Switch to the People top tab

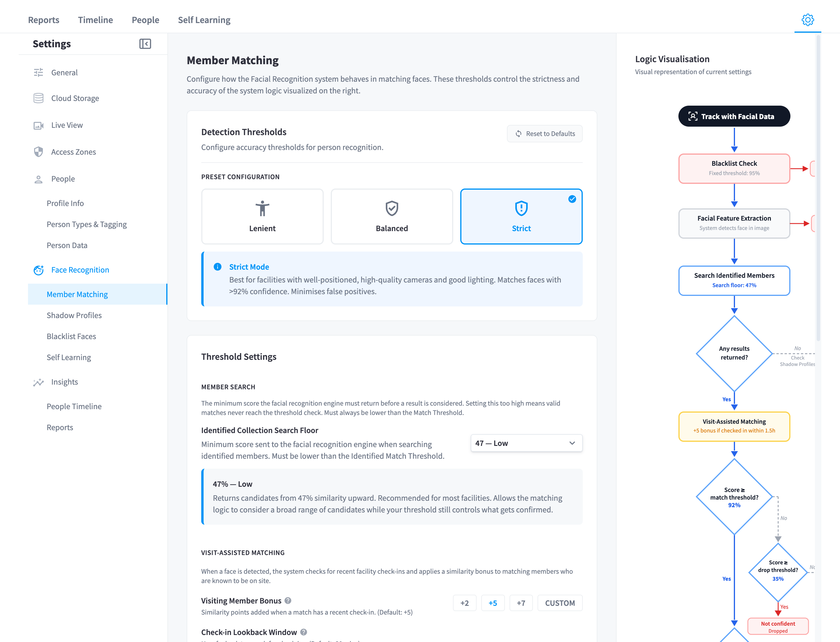(146, 20)
